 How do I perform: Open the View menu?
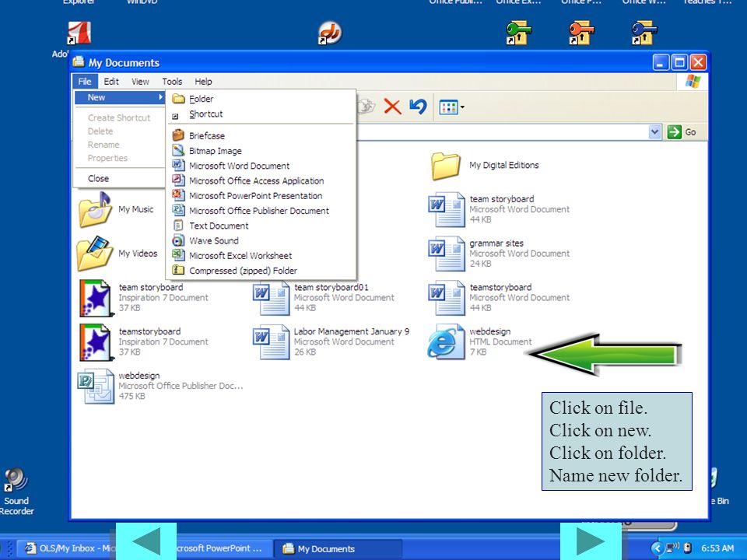(140, 82)
